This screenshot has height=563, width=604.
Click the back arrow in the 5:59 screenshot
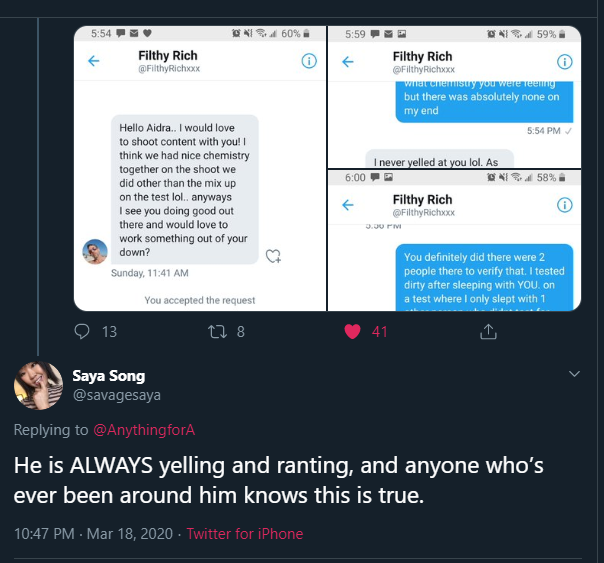coord(349,61)
